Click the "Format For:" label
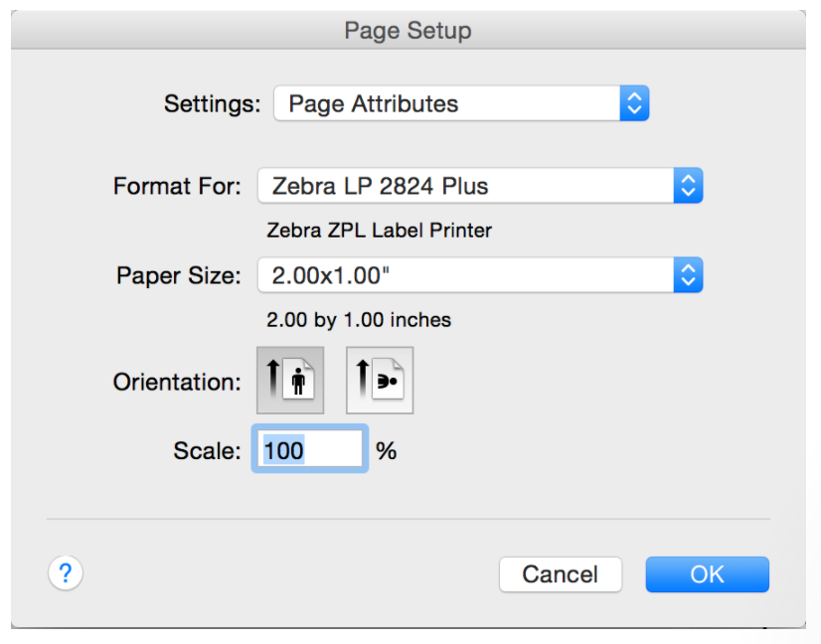The image size is (821, 644). click(x=177, y=186)
